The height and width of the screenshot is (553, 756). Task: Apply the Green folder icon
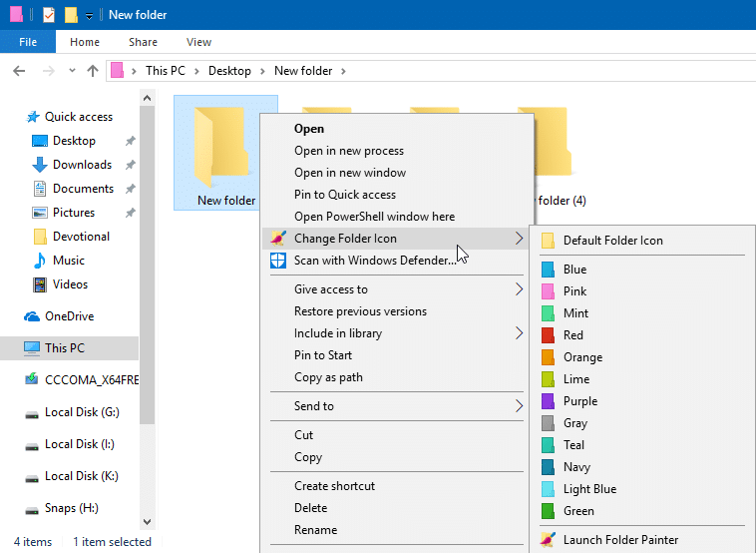[642, 511]
